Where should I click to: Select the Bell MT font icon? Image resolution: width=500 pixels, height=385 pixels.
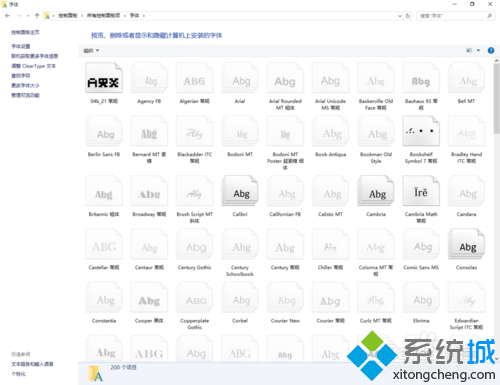pos(466,78)
